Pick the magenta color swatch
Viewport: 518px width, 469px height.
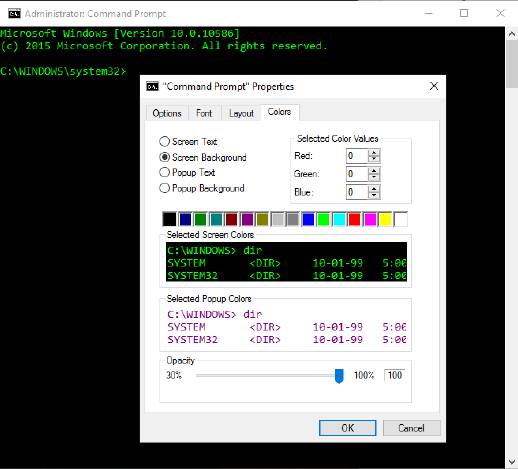point(370,219)
